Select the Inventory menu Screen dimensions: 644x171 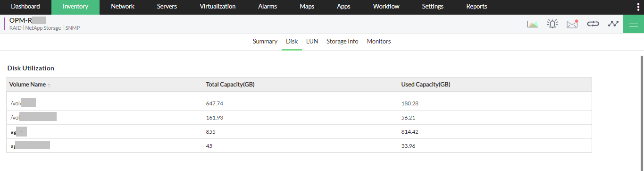[75, 7]
